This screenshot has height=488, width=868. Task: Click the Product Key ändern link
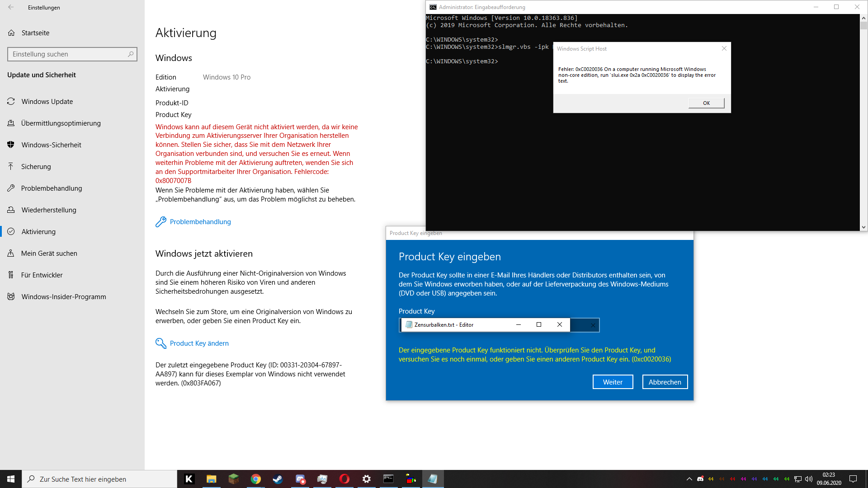(199, 343)
